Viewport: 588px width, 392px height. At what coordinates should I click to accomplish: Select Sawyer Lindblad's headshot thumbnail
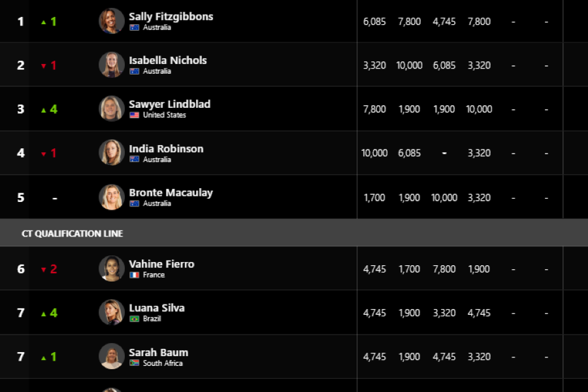tap(111, 109)
